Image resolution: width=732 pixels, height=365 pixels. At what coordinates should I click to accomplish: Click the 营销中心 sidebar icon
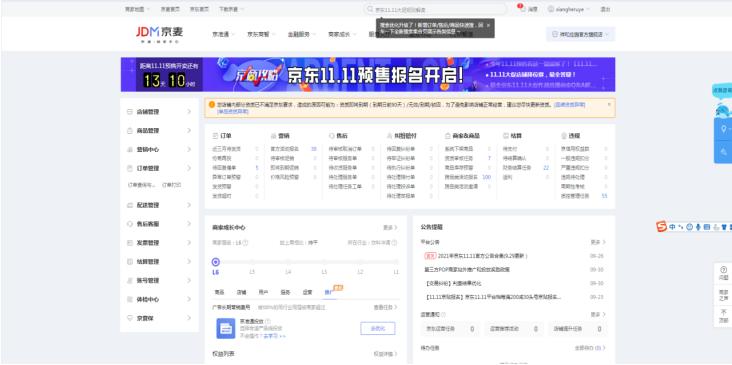pyautogui.click(x=130, y=149)
